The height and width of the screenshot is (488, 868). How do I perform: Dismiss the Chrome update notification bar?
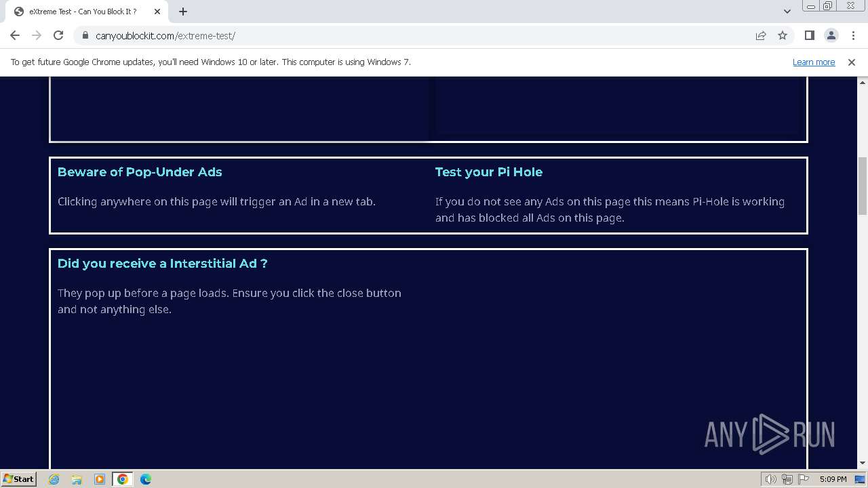852,62
